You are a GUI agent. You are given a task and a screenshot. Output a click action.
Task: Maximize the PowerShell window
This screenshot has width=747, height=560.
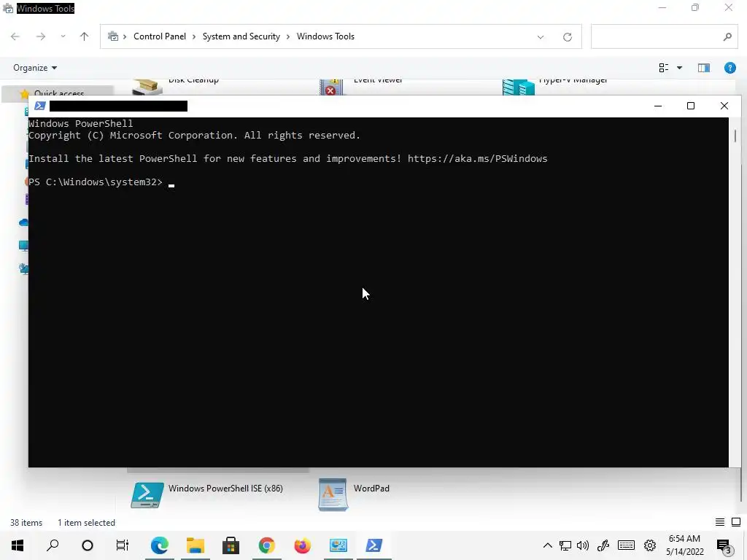pos(690,106)
